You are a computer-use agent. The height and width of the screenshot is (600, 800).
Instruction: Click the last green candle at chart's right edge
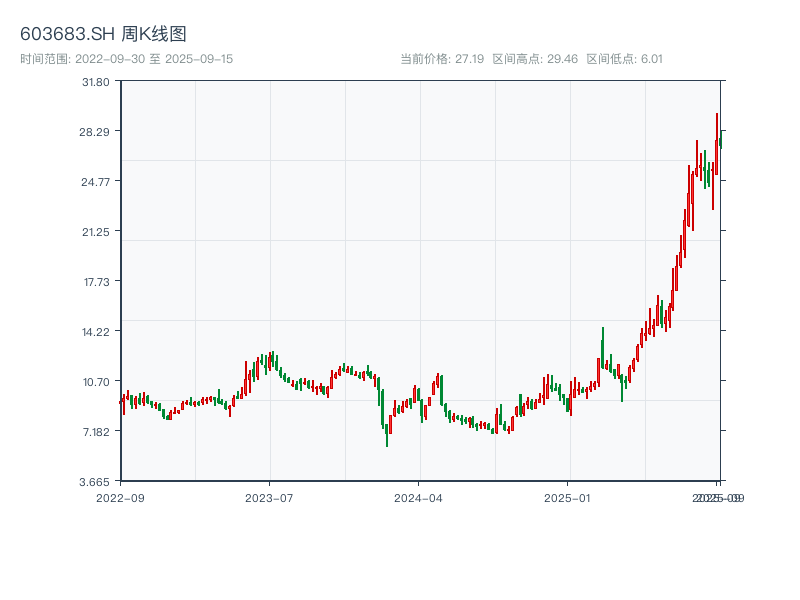click(x=721, y=140)
